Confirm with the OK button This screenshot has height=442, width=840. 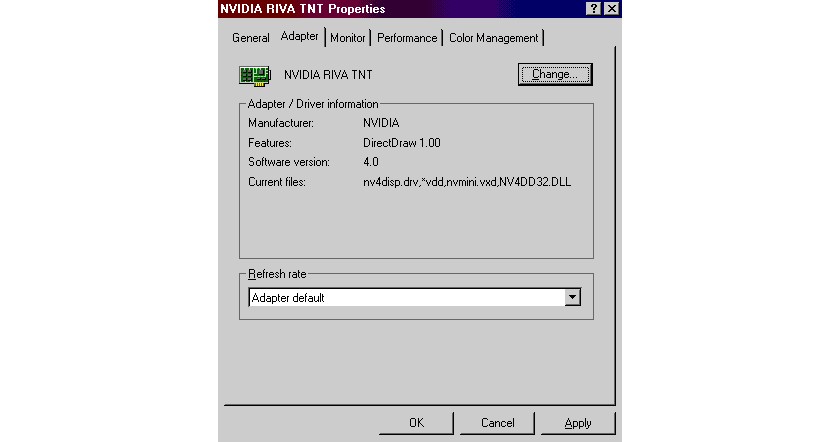pos(416,423)
